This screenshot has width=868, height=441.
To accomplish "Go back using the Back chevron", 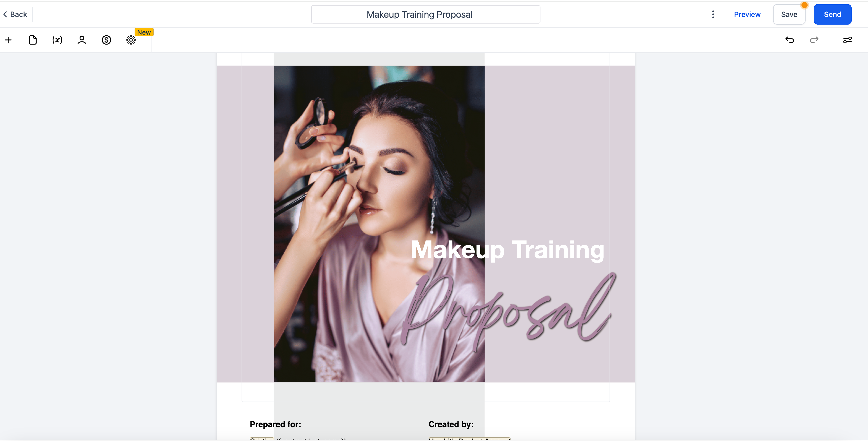I will pos(15,14).
